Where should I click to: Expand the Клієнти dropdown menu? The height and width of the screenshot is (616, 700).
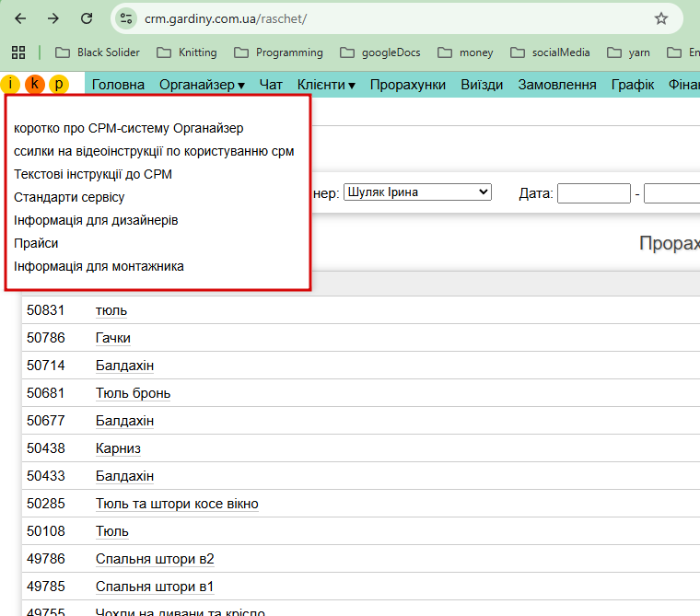tap(326, 85)
